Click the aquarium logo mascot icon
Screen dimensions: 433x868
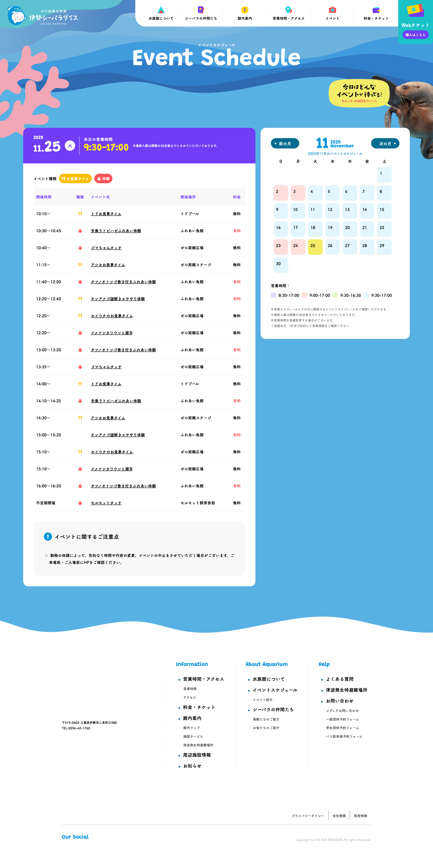pos(17,15)
